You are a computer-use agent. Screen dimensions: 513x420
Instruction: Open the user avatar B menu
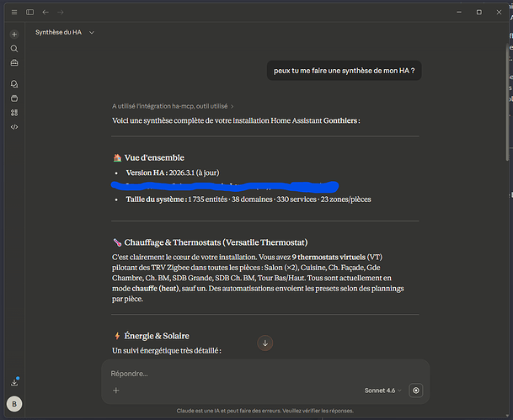tap(14, 404)
